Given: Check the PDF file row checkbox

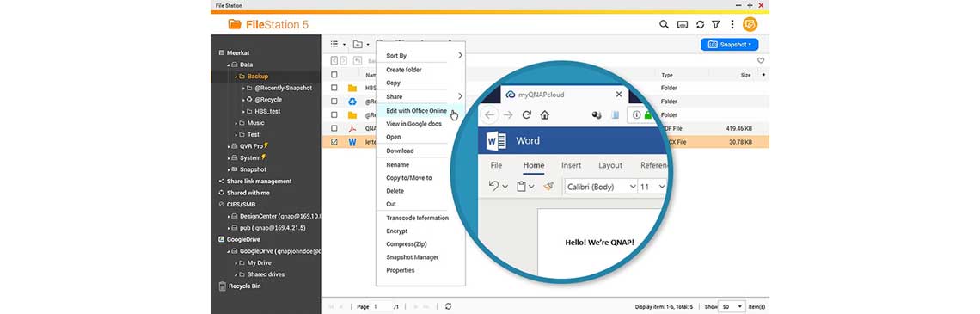Looking at the screenshot, I should pos(334,128).
